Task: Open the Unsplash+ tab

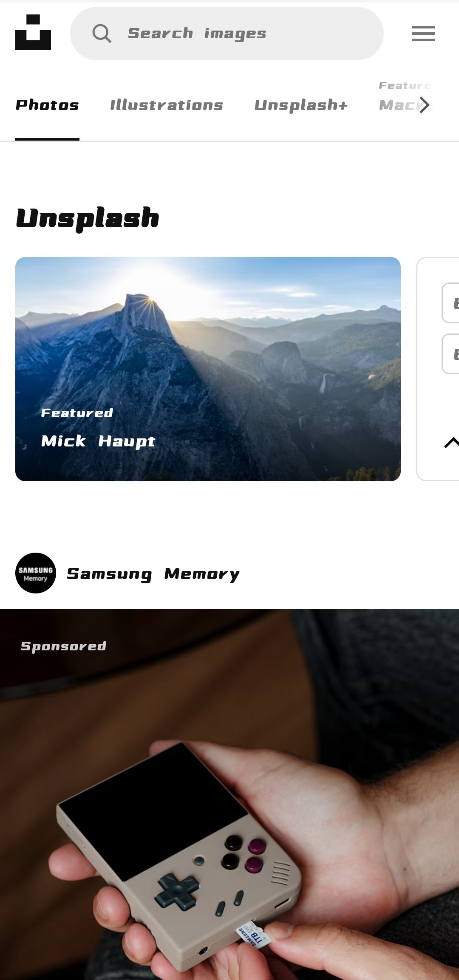Action: pyautogui.click(x=301, y=105)
